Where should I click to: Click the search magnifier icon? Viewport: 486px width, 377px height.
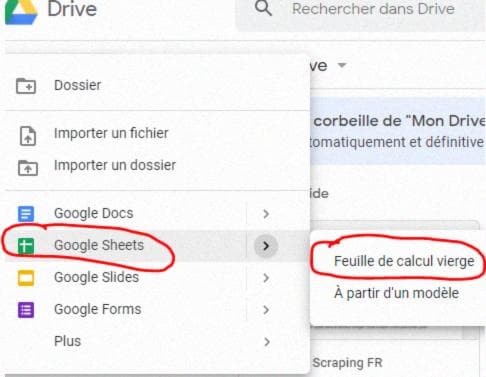click(263, 8)
